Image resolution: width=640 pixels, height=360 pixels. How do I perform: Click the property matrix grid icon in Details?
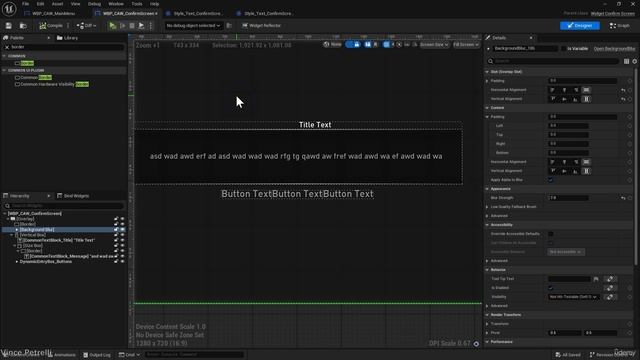[x=626, y=61]
